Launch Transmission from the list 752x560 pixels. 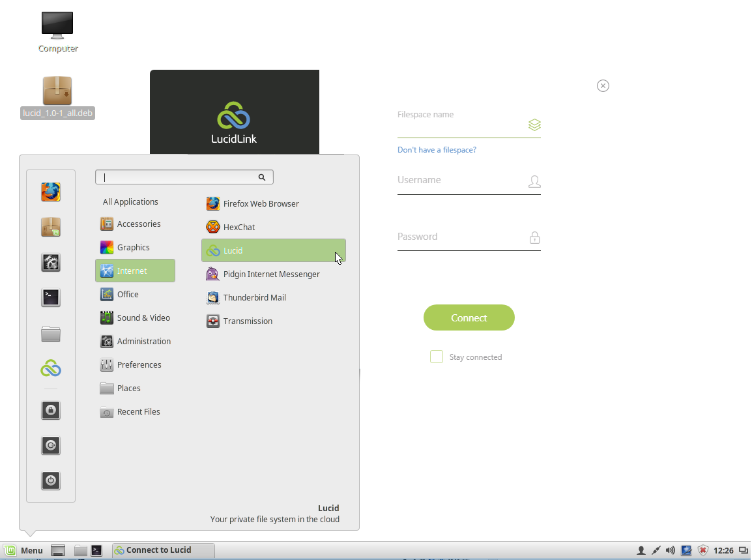click(274, 321)
